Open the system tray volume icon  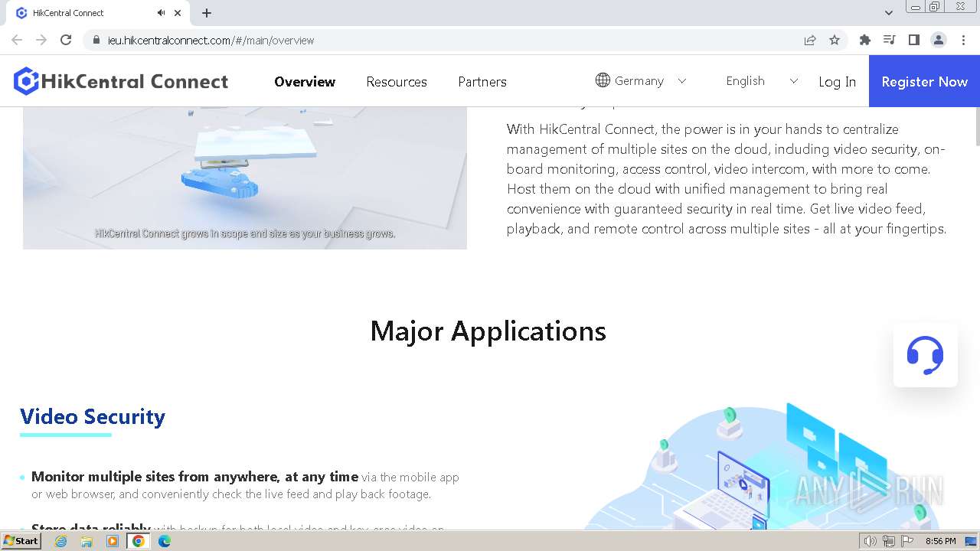point(871,541)
